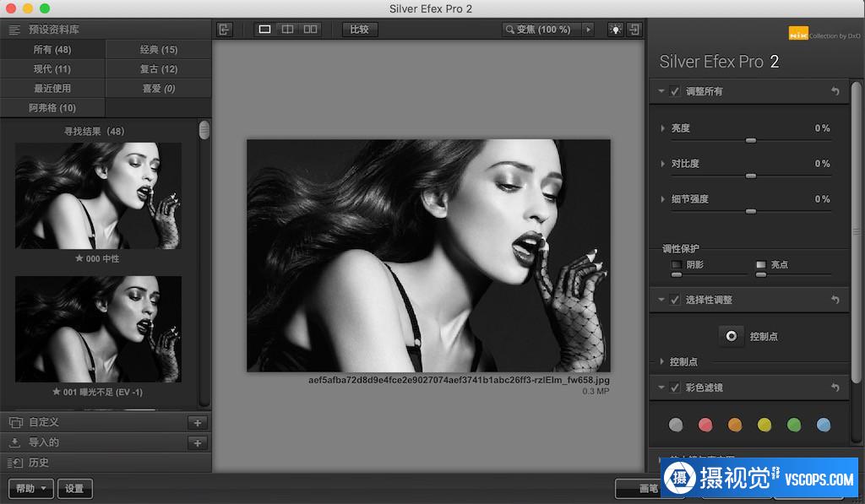Click the 亮点 highlight protection slider
The width and height of the screenshot is (865, 504).
[761, 274]
